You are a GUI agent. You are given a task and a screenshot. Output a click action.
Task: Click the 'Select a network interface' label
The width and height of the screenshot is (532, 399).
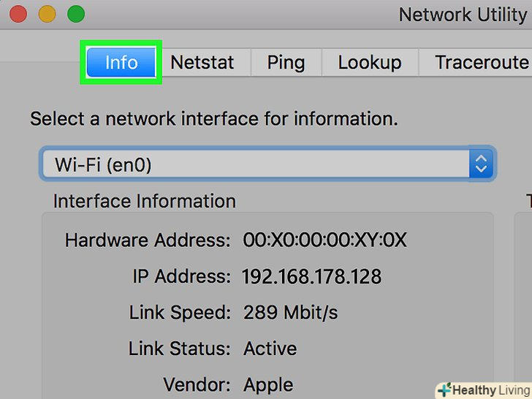[213, 118]
